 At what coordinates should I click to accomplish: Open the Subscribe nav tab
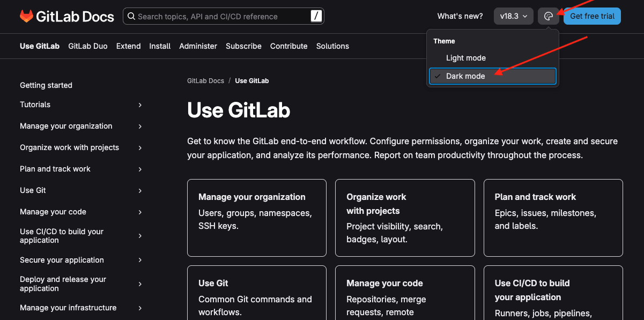tap(243, 46)
